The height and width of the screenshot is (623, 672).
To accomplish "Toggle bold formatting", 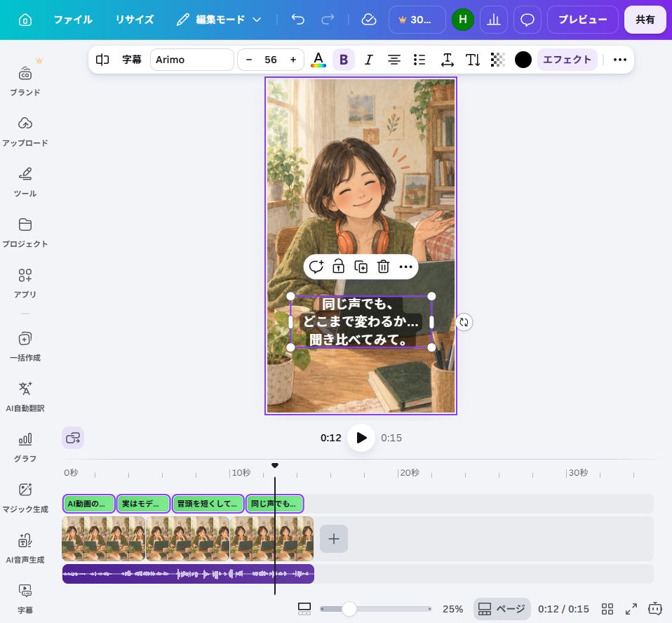I will click(x=344, y=60).
